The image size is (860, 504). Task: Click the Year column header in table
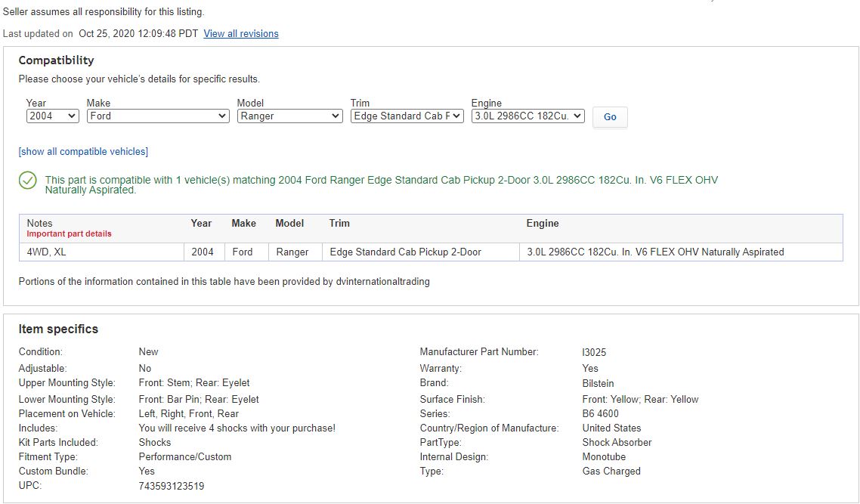click(201, 224)
